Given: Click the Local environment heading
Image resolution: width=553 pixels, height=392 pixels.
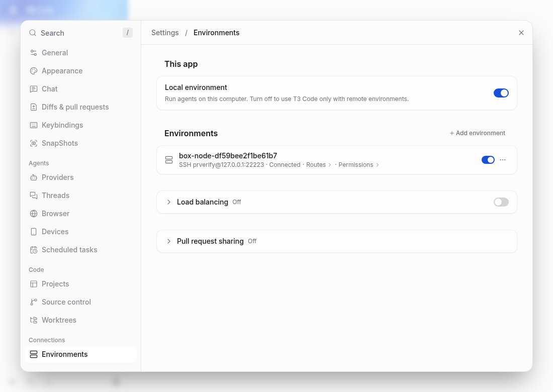Looking at the screenshot, I should 196,87.
